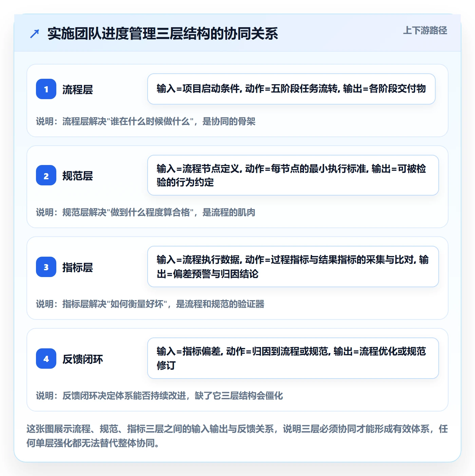Click the 反馈闭环 heading
The height and width of the screenshot is (476, 475).
83,359
